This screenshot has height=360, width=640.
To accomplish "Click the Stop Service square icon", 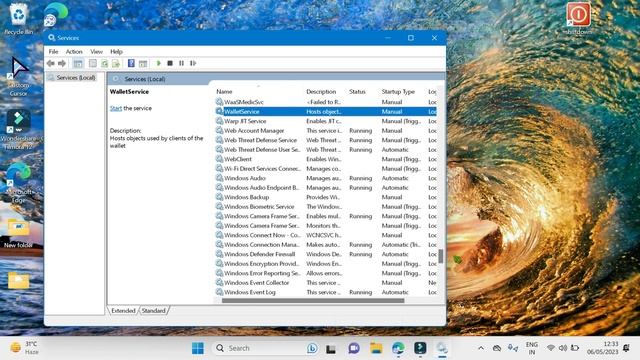I will pyautogui.click(x=170, y=63).
